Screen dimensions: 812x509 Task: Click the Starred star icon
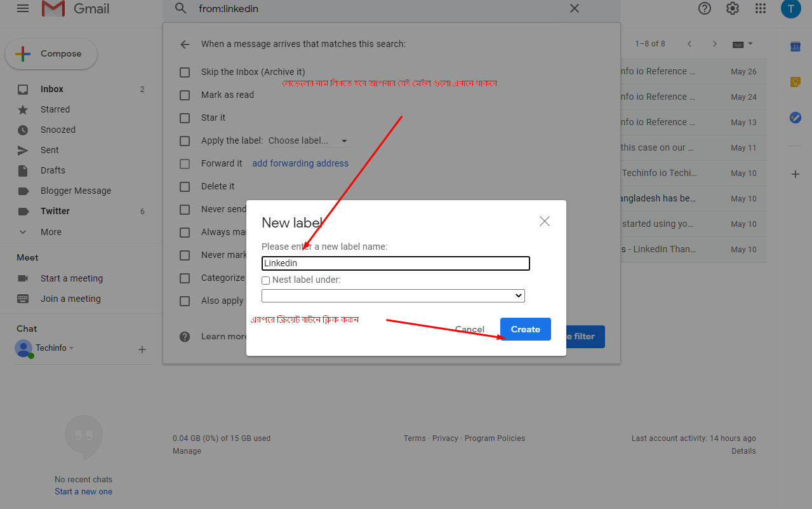pos(23,110)
